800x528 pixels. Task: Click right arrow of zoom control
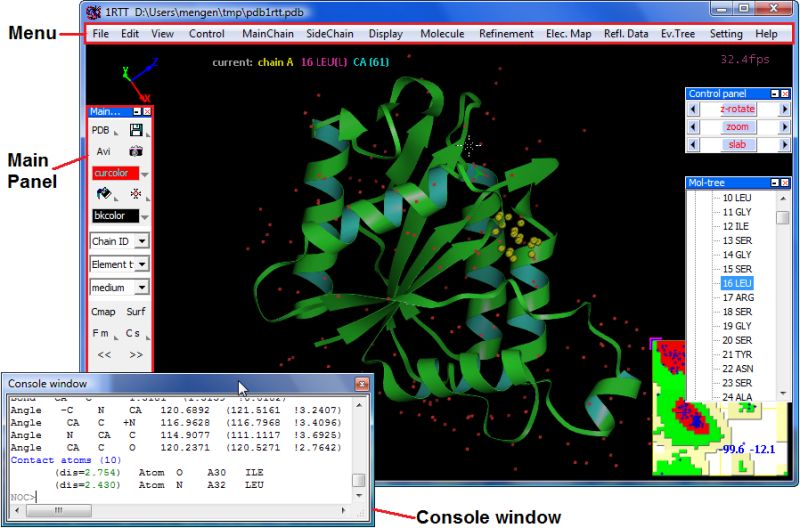click(x=785, y=127)
